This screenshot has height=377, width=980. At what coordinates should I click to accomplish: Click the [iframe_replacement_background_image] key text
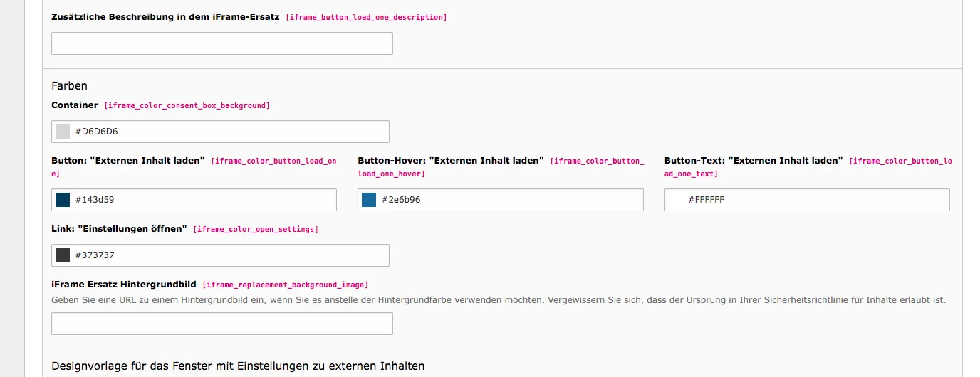(285, 285)
